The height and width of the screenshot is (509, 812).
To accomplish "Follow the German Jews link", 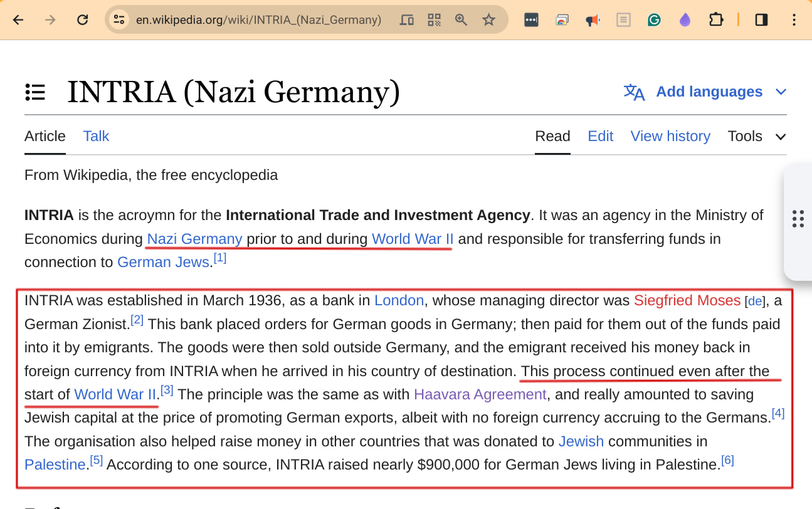I will click(x=162, y=262).
